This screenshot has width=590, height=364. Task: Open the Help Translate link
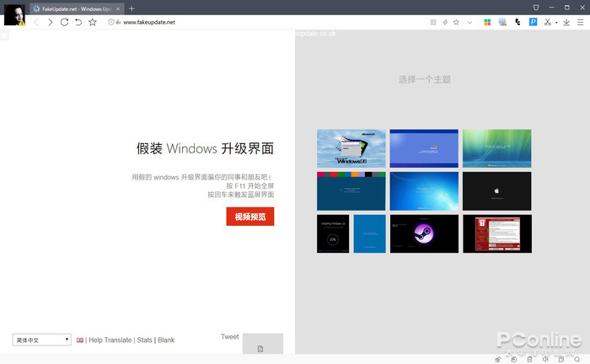coord(110,340)
